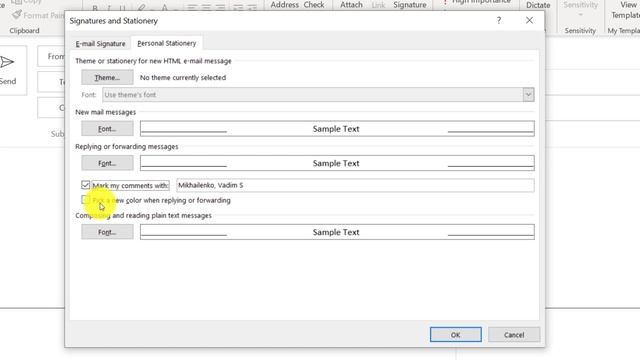Click Sample Text preview for plain text messages
Image resolution: width=640 pixels, height=360 pixels.
(x=337, y=232)
